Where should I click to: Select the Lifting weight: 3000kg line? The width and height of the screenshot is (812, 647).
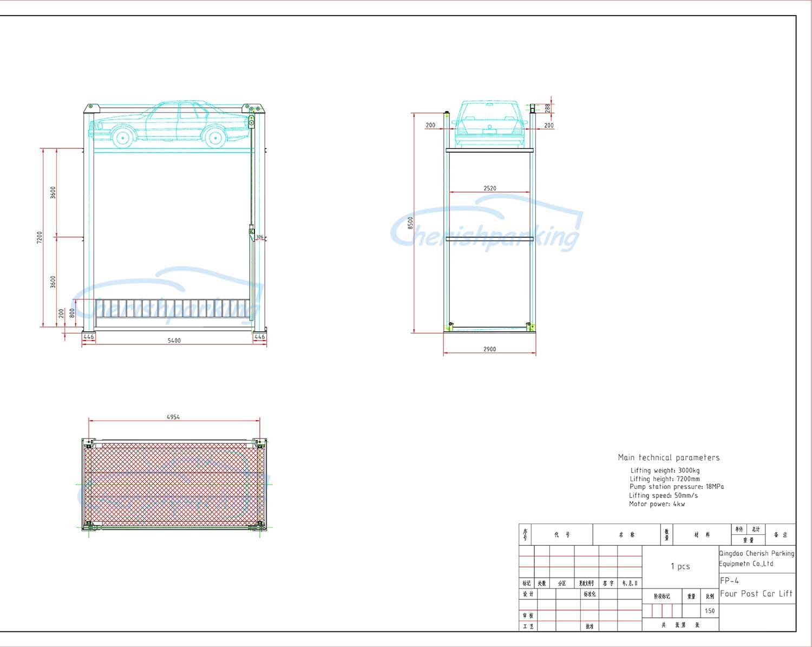[665, 470]
